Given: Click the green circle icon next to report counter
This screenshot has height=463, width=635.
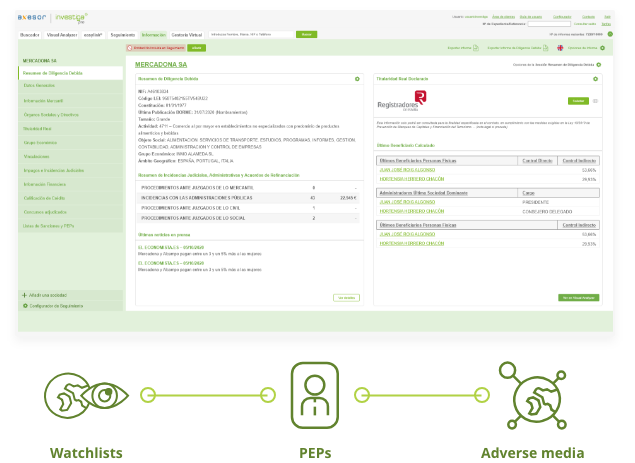Looking at the screenshot, I should coord(610,34).
